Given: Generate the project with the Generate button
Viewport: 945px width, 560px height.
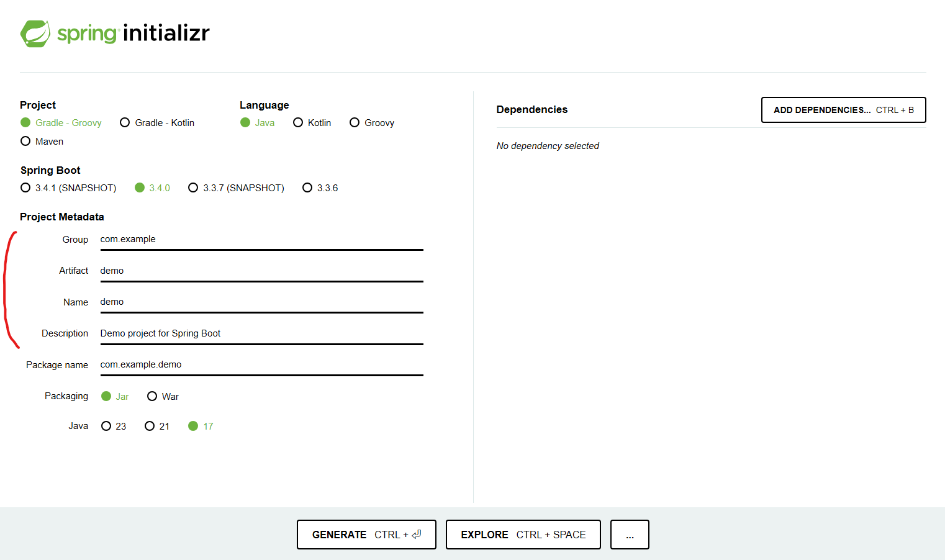Looking at the screenshot, I should [x=366, y=535].
